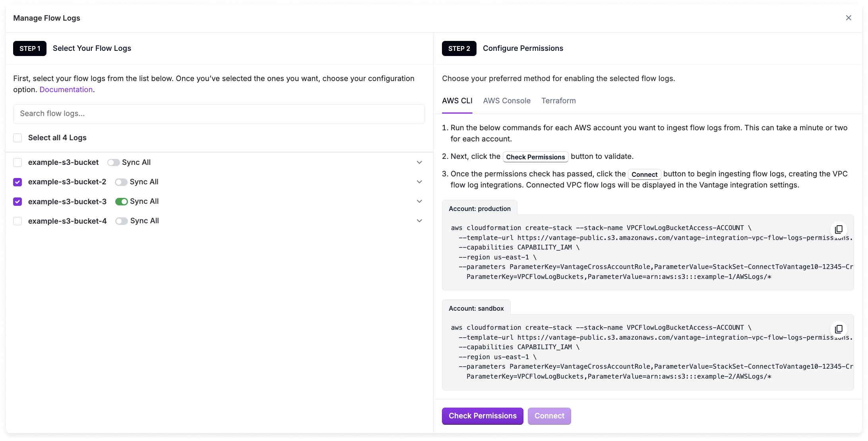Switch to the AWS CLI tab
868x441 pixels.
pos(457,101)
